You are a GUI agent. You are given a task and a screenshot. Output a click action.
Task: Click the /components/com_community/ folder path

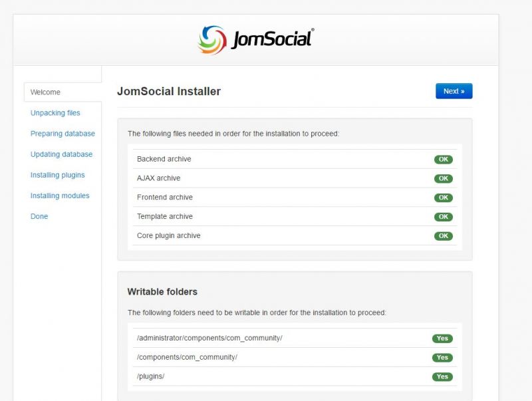[x=188, y=357]
